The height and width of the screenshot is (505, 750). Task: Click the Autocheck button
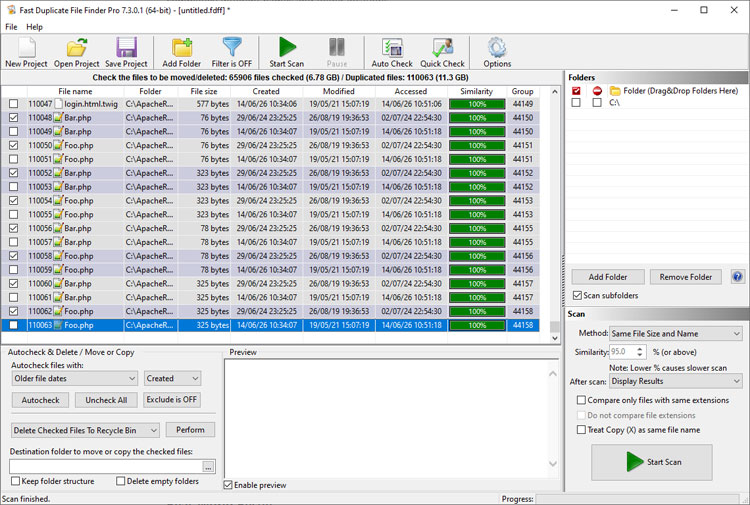[x=40, y=400]
